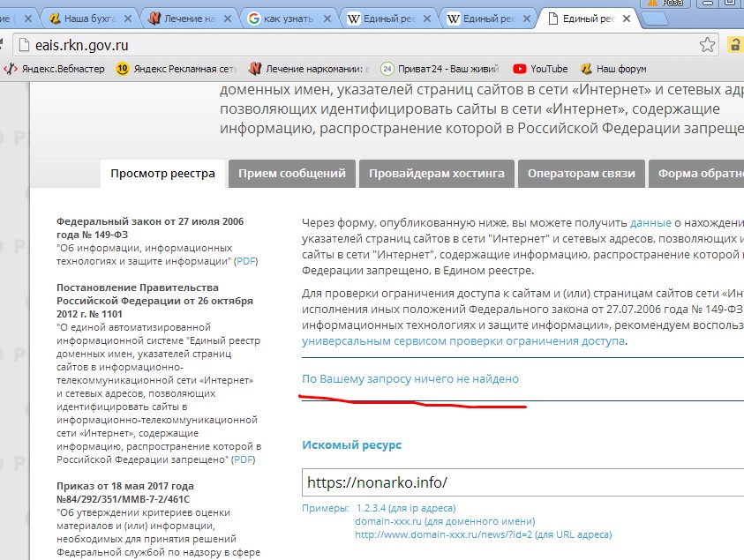Open YouTube via its bookmarks bar icon
Viewport: 744px width, 560px height.
click(x=520, y=68)
